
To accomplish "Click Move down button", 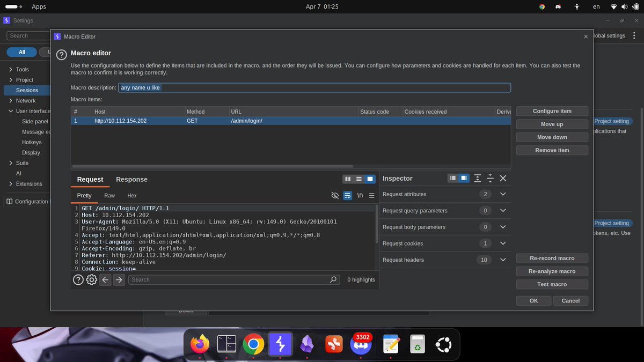I will (x=552, y=137).
